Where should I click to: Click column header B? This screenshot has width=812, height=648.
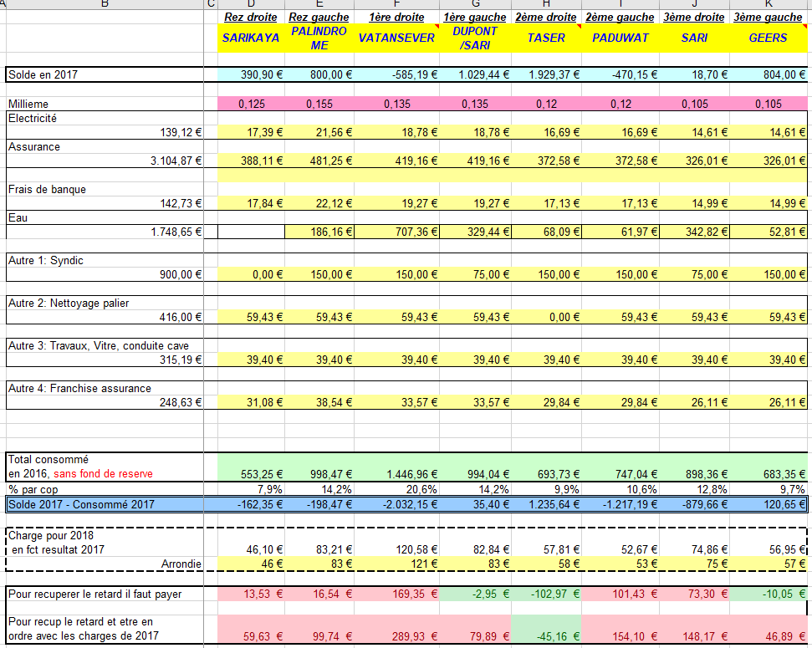pyautogui.click(x=105, y=4)
